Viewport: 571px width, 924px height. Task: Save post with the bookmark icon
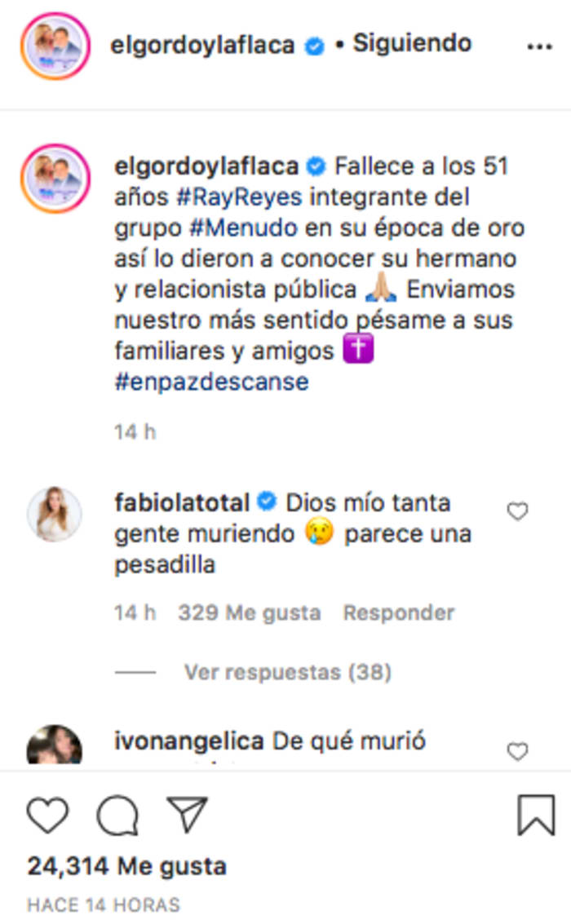click(536, 815)
